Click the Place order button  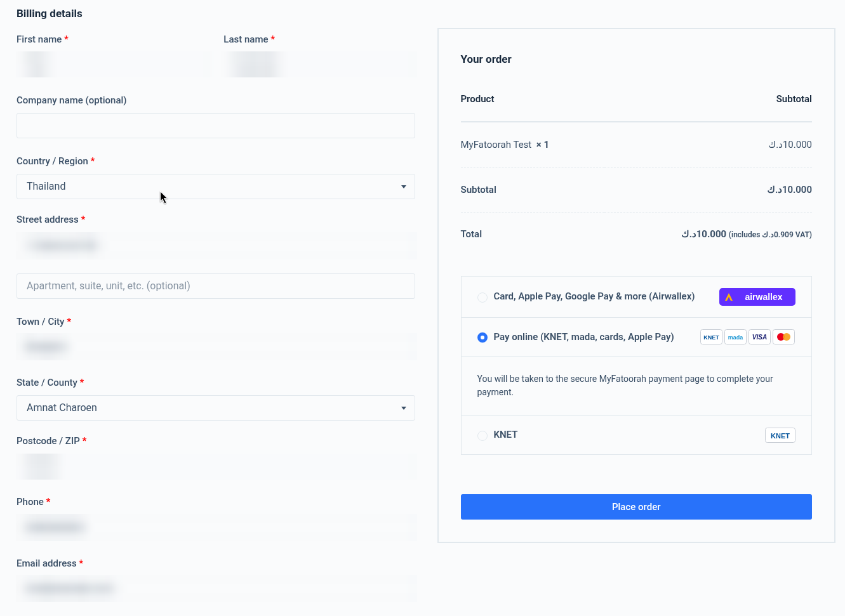[x=636, y=507]
